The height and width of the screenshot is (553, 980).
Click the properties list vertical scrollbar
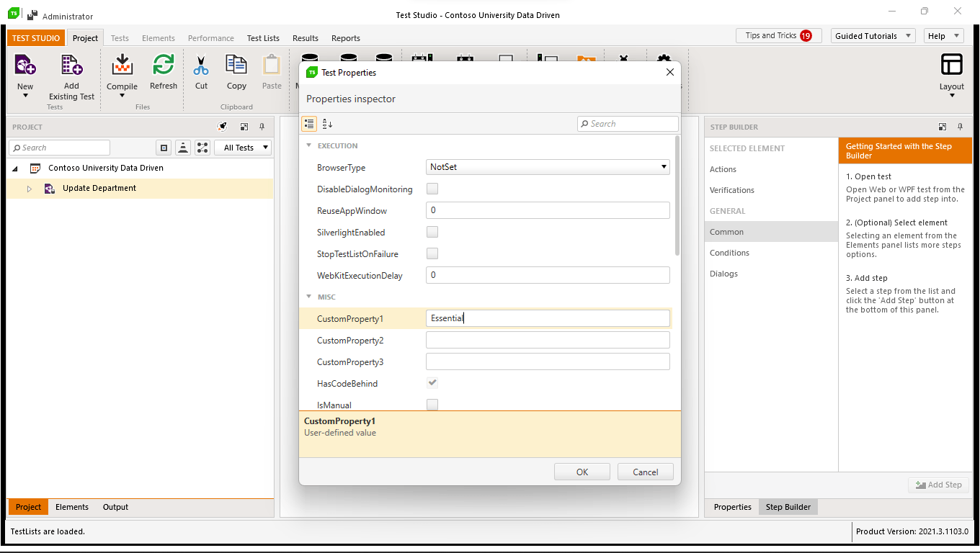click(x=677, y=194)
